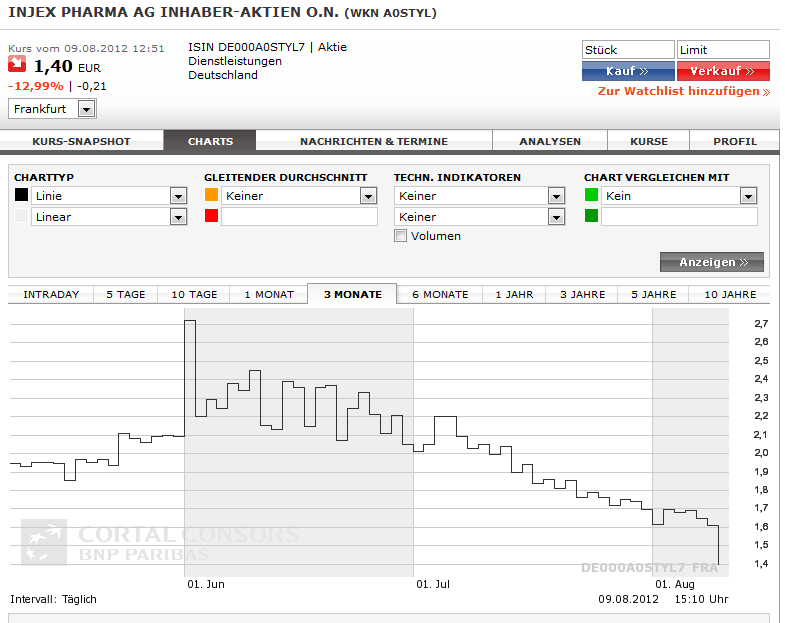
Task: Click the Cortal Consors logo in the chart
Action: [x=160, y=542]
